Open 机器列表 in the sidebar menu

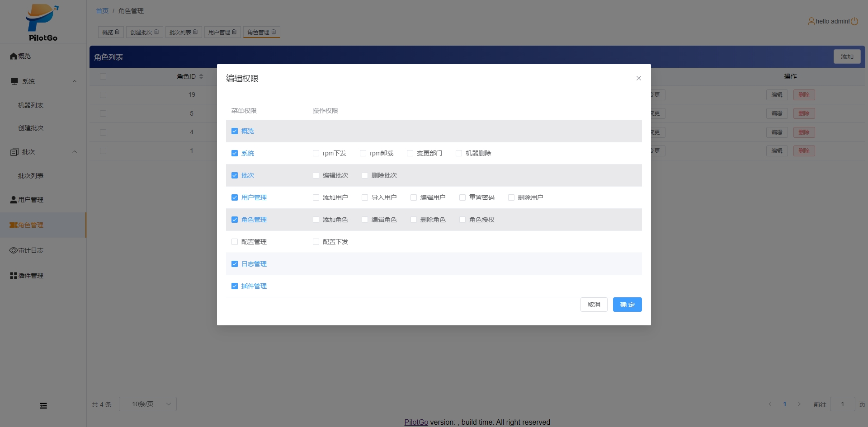tap(31, 105)
